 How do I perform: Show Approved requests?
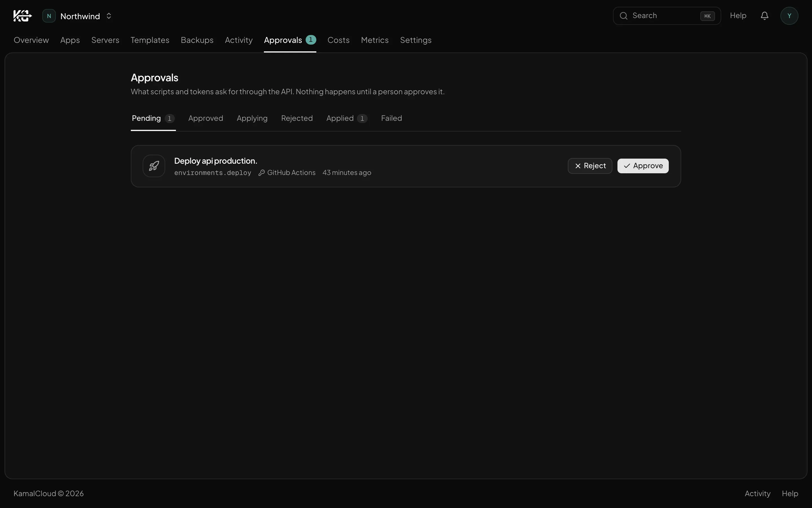click(206, 118)
